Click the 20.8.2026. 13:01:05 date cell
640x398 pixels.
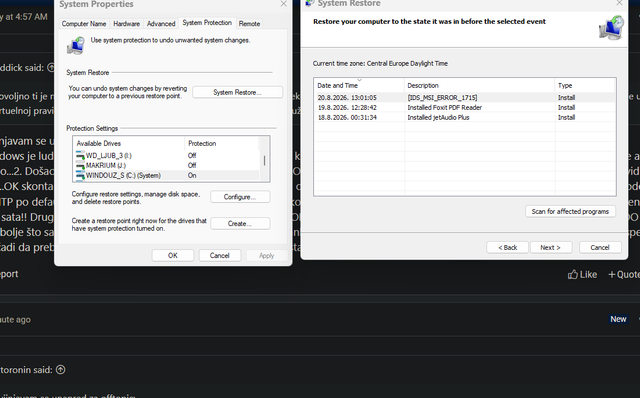pyautogui.click(x=347, y=98)
